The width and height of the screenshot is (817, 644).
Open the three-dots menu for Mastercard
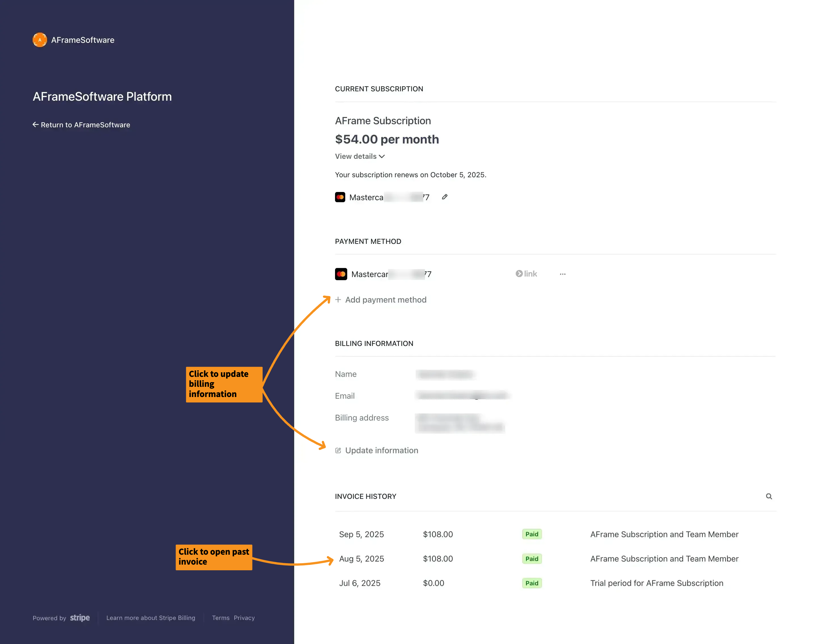pyautogui.click(x=562, y=274)
